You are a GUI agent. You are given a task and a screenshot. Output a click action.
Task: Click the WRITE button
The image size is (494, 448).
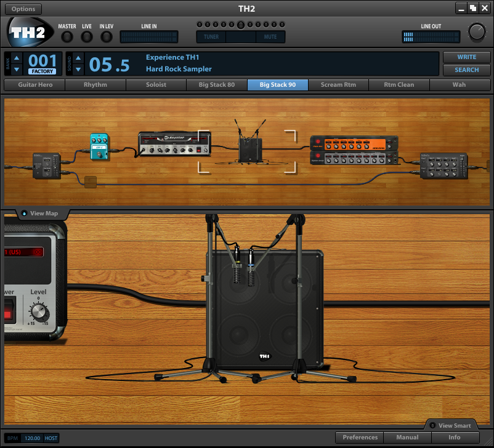(467, 57)
